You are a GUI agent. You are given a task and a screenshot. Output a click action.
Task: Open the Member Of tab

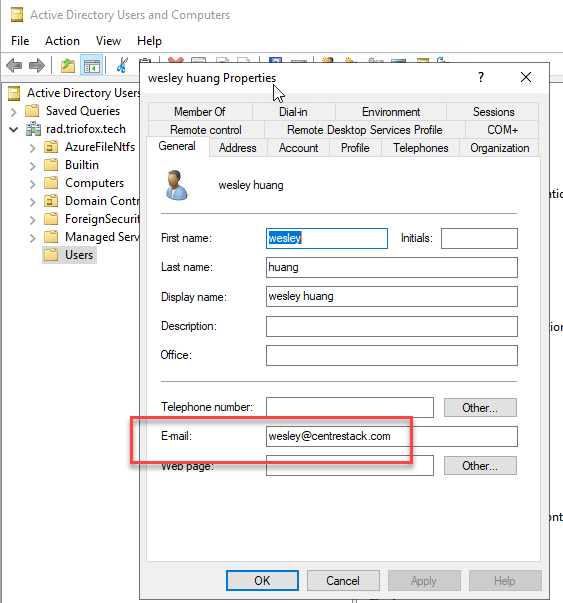click(x=200, y=112)
